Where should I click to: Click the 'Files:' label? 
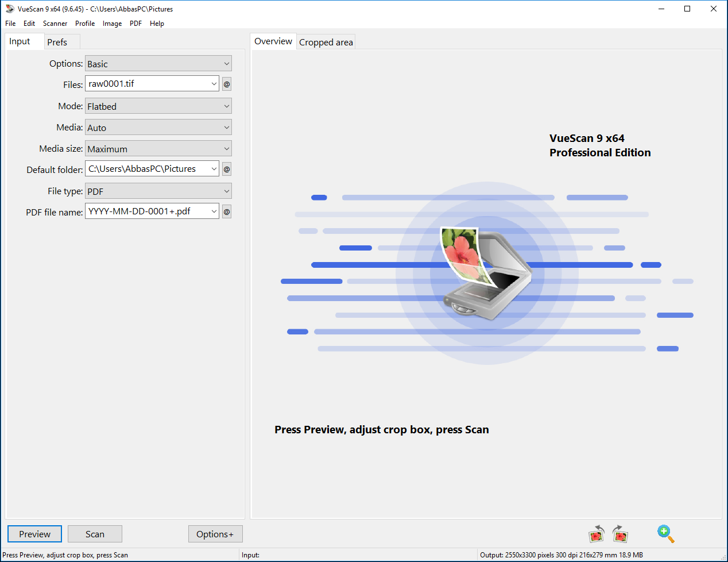[x=73, y=84]
